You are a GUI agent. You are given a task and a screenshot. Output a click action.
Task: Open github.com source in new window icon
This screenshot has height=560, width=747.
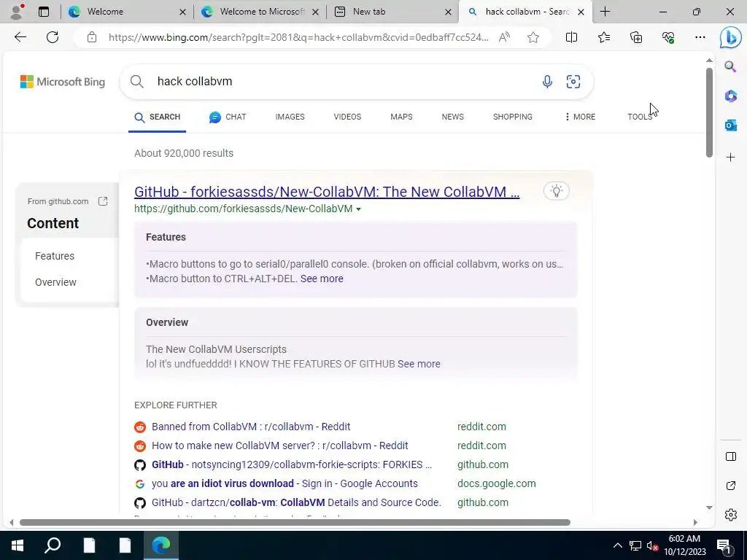(x=102, y=201)
